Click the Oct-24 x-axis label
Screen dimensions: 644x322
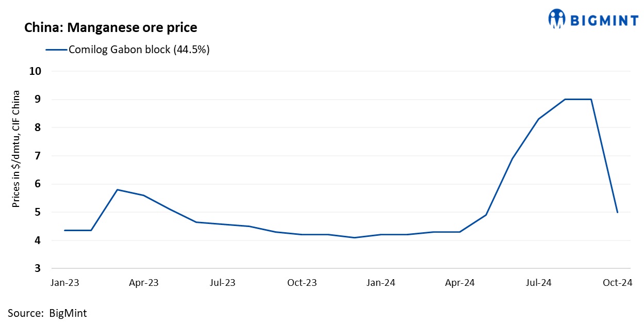click(618, 283)
